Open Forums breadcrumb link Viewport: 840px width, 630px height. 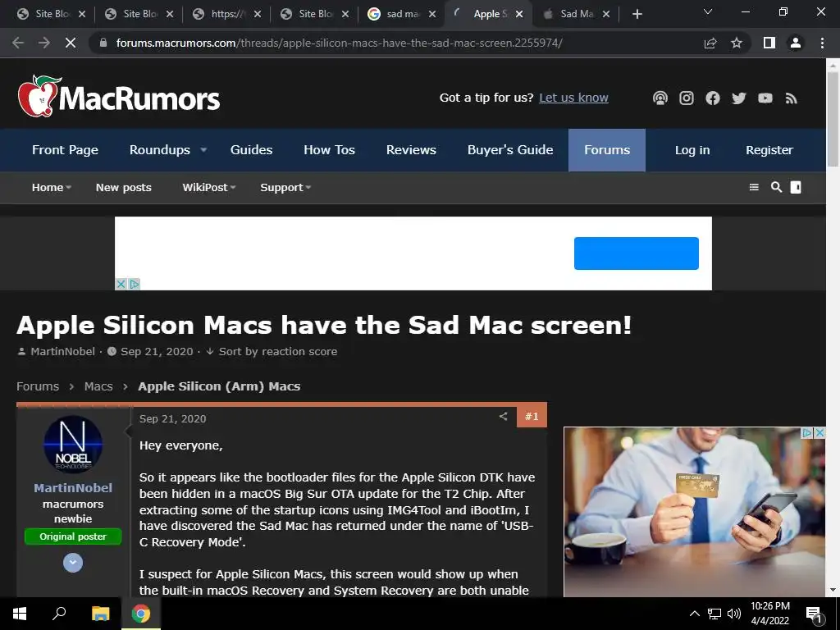pyautogui.click(x=38, y=386)
